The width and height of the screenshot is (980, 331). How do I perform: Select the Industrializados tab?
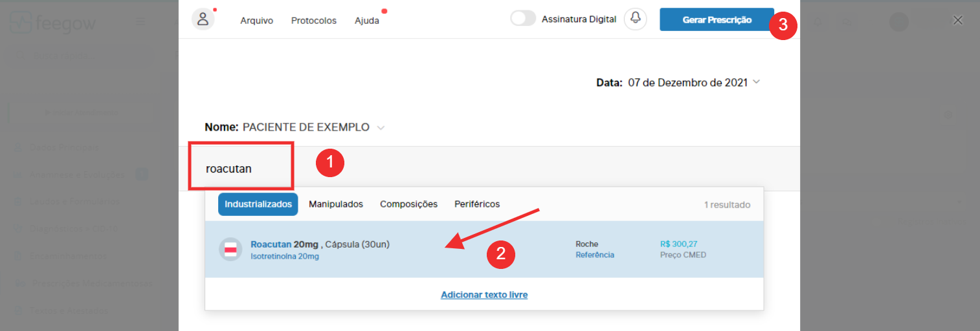tap(258, 204)
